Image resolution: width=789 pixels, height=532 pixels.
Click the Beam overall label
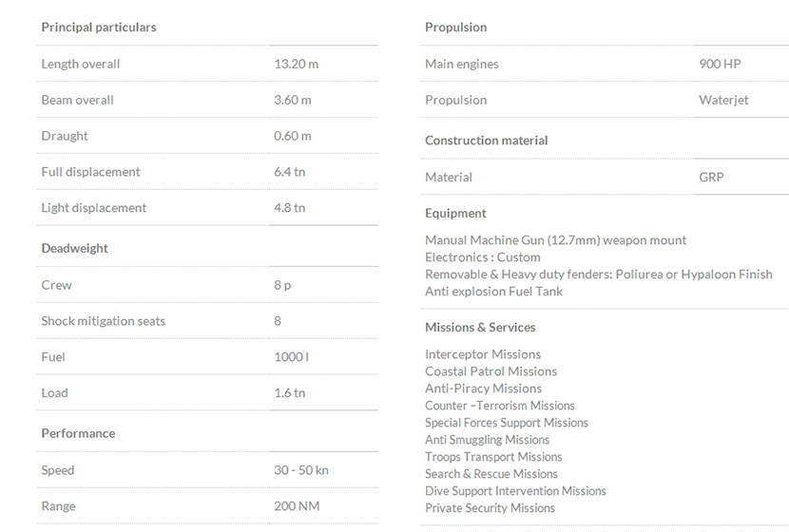(x=77, y=101)
